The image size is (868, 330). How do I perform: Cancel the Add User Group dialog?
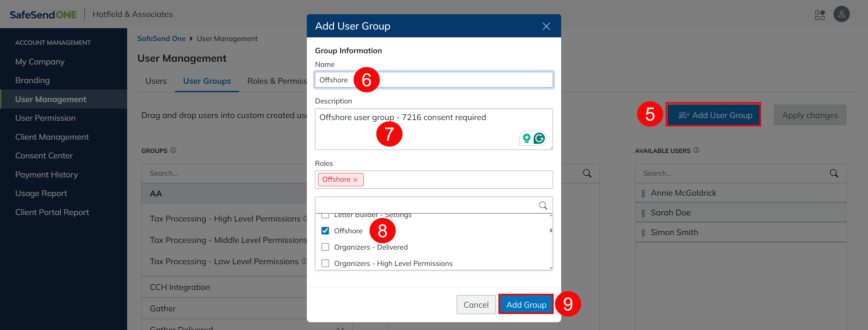coord(476,305)
